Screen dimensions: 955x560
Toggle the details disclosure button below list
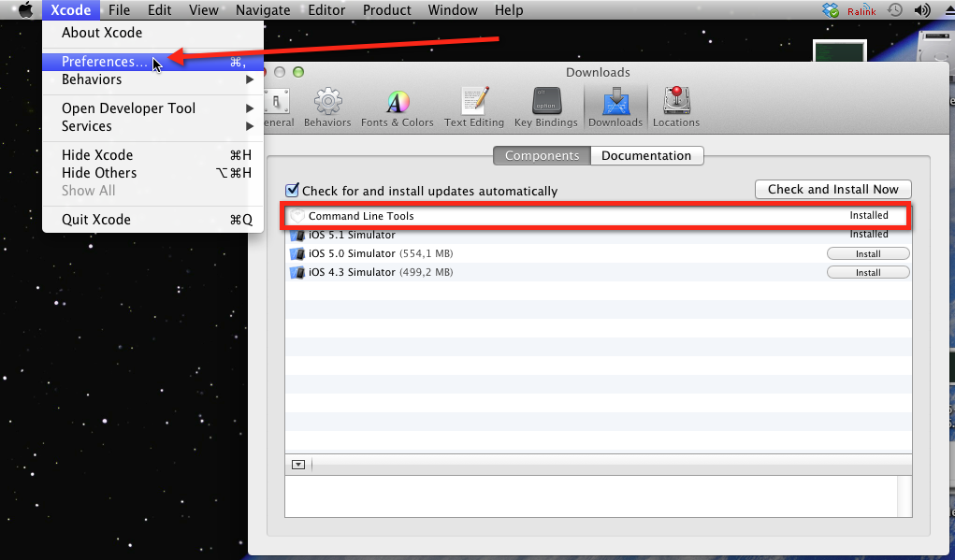(298, 465)
